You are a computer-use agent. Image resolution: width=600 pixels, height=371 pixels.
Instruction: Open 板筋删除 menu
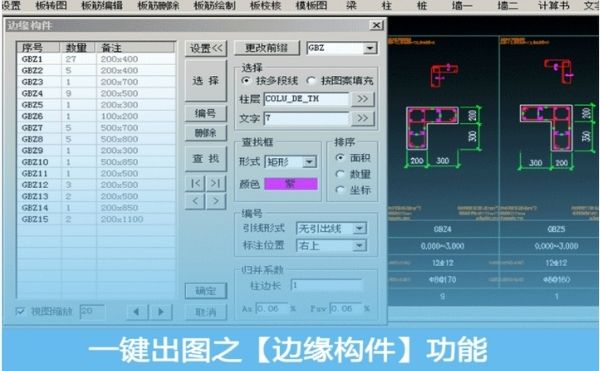pos(158,5)
